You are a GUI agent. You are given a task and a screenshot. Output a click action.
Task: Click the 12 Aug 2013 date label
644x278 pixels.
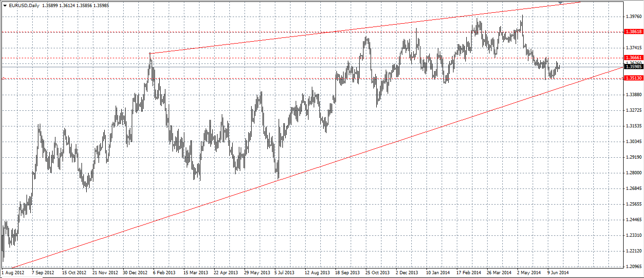[x=317, y=273]
